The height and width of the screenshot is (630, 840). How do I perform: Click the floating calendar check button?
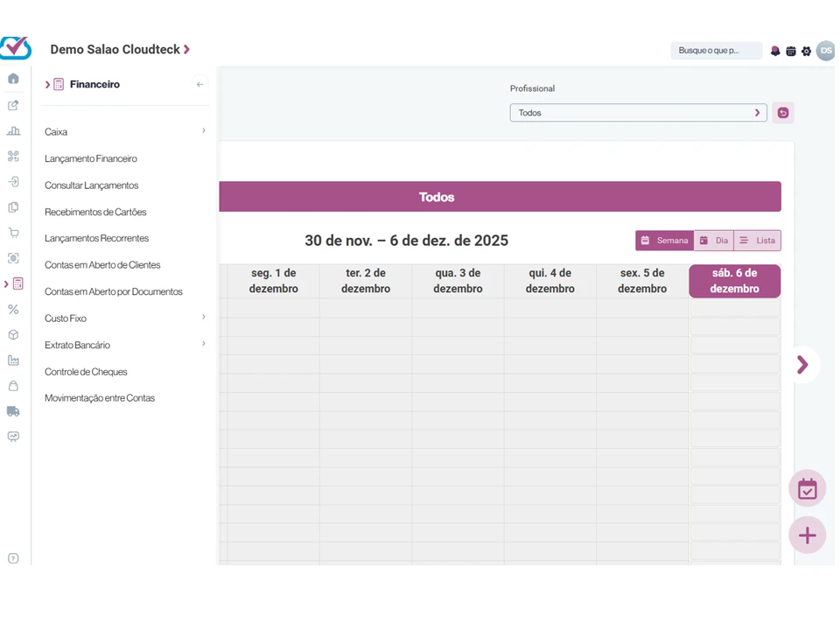coord(807,488)
